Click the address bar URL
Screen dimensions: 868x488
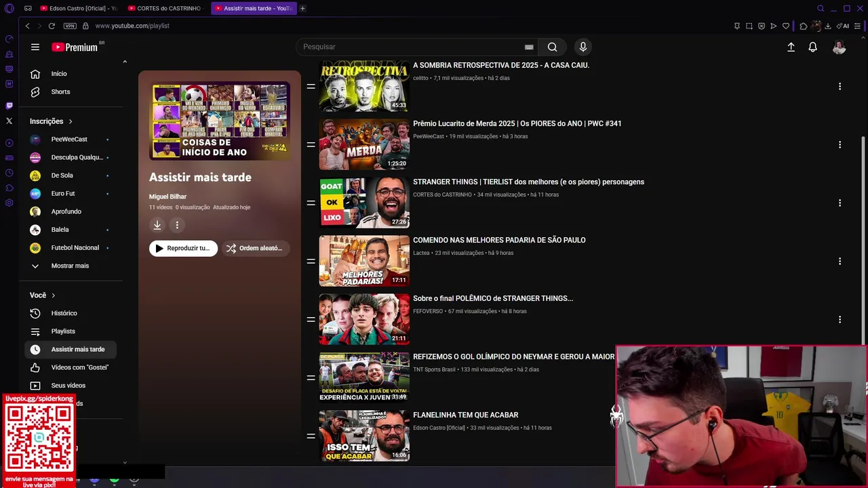pyautogui.click(x=132, y=26)
